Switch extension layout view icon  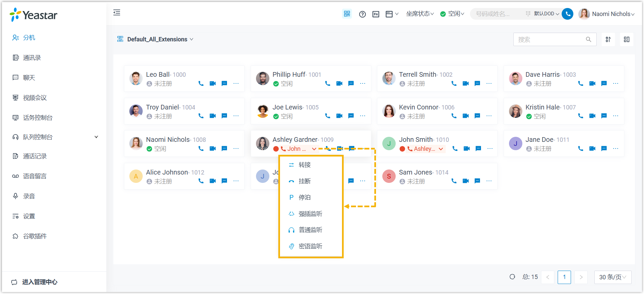(x=627, y=39)
